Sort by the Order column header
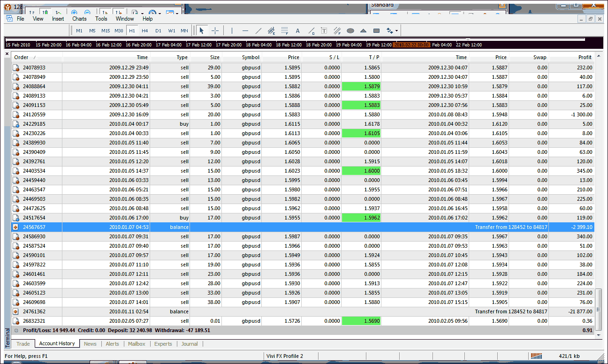Image resolution: width=608 pixels, height=364 pixels. pyautogui.click(x=37, y=57)
